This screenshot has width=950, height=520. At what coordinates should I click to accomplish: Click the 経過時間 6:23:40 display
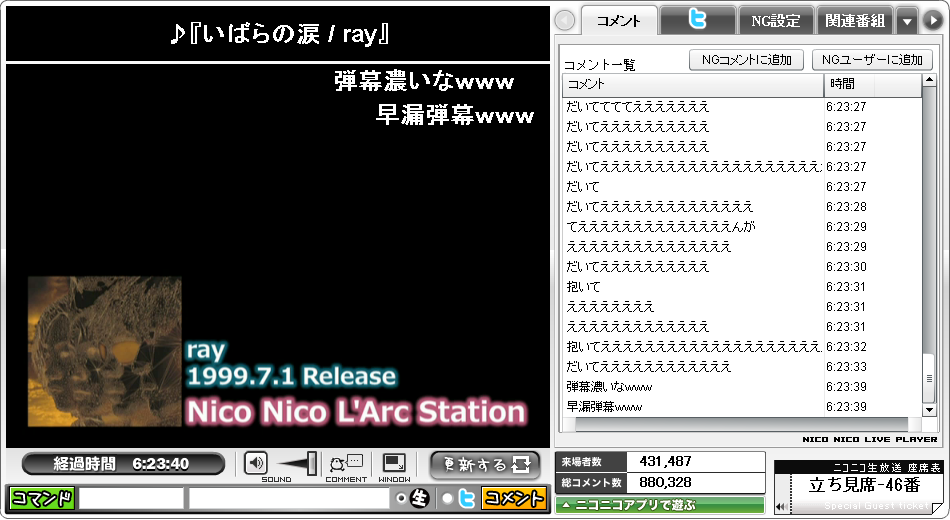pos(123,464)
